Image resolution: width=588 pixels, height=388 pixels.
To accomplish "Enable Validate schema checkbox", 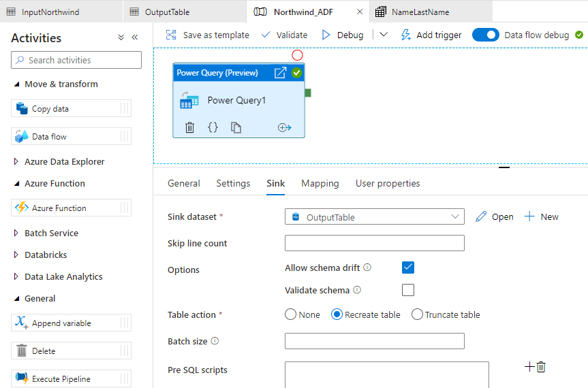I will [408, 290].
